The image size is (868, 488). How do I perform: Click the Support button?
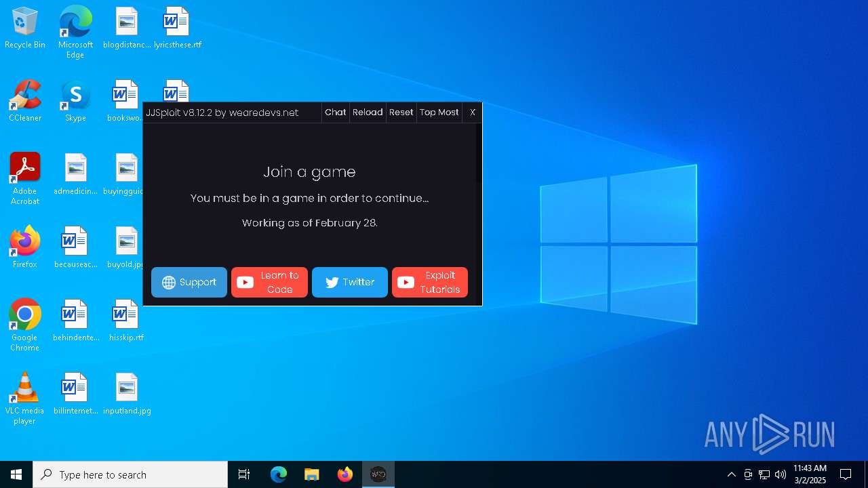(189, 282)
